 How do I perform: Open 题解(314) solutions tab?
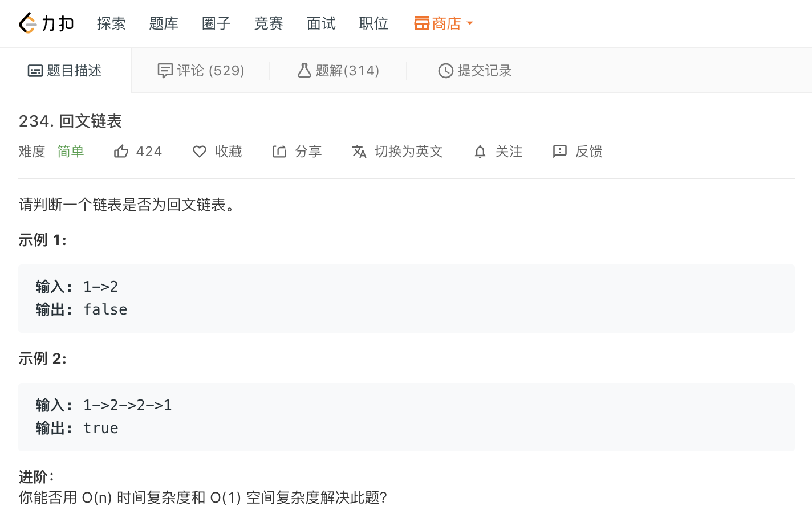pyautogui.click(x=338, y=71)
